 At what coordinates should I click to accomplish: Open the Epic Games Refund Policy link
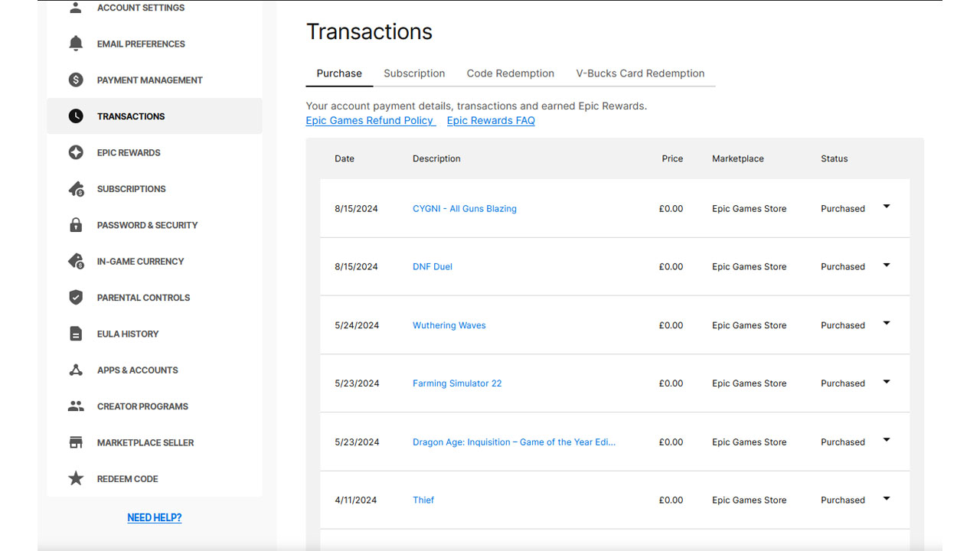coord(370,120)
